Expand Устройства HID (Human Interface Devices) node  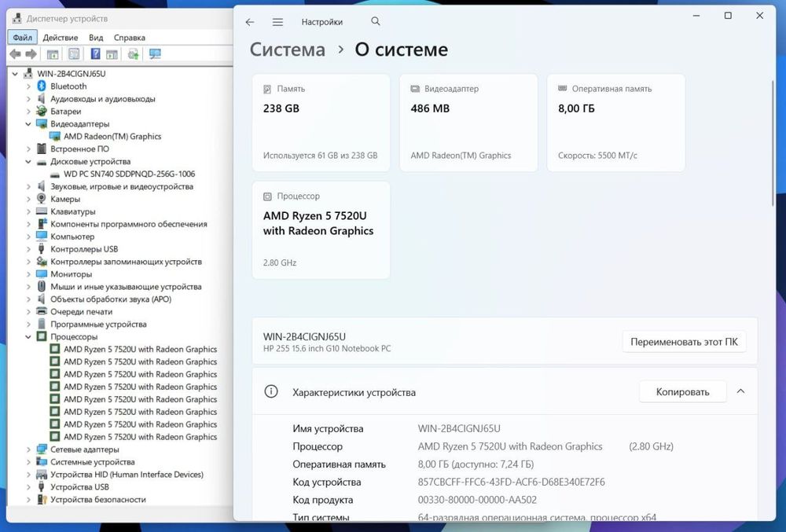point(28,475)
